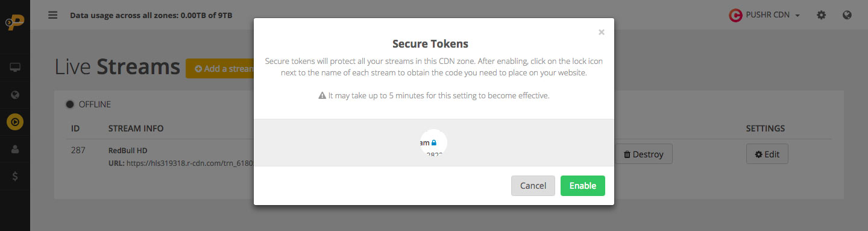Open the dashboard monitor icon in sidebar
Viewport: 868px width, 231px height.
click(x=15, y=67)
